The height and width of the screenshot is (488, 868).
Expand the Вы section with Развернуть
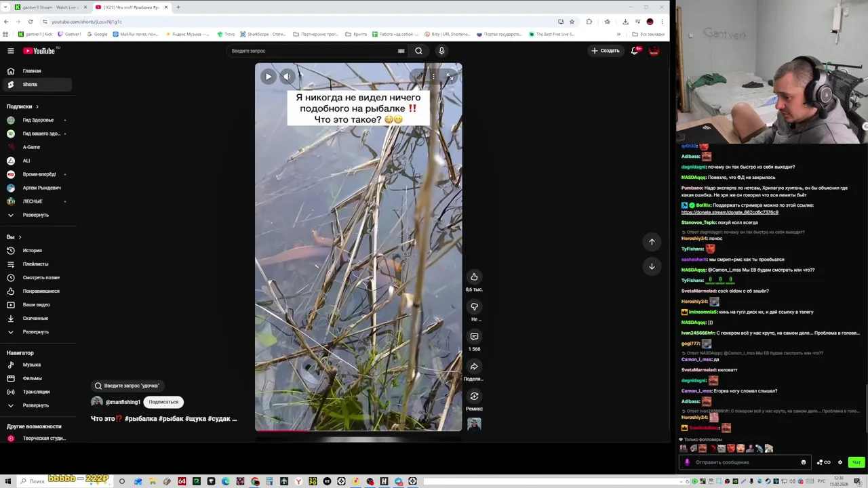37,332
